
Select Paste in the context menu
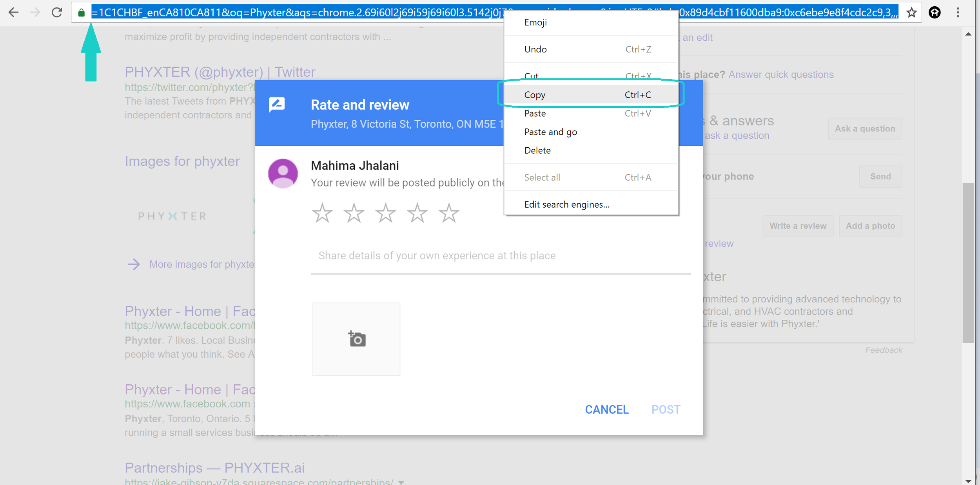pos(591,113)
